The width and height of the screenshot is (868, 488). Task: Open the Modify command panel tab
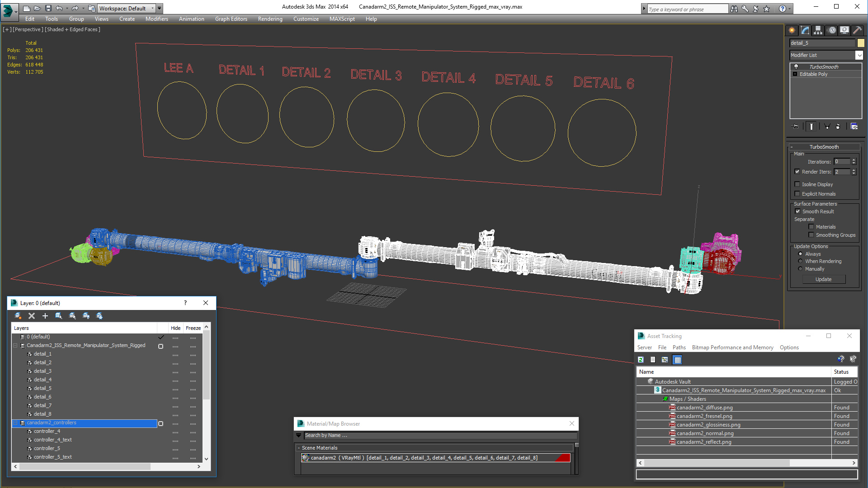[x=805, y=30]
